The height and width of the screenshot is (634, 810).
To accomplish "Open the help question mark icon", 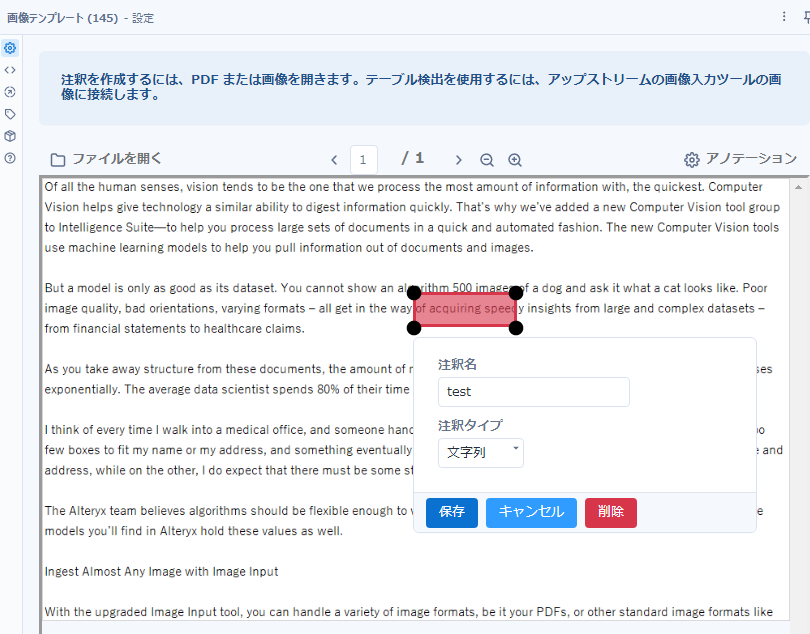I will 10,158.
